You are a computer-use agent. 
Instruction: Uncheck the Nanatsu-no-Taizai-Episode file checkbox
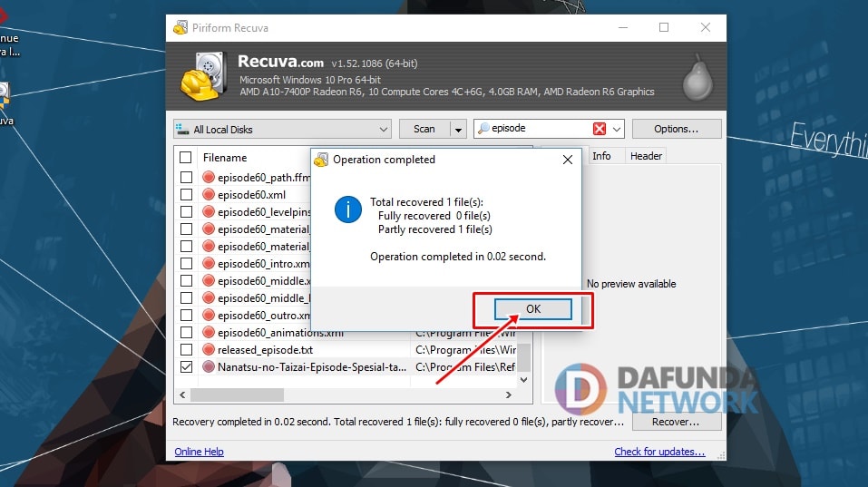click(186, 367)
